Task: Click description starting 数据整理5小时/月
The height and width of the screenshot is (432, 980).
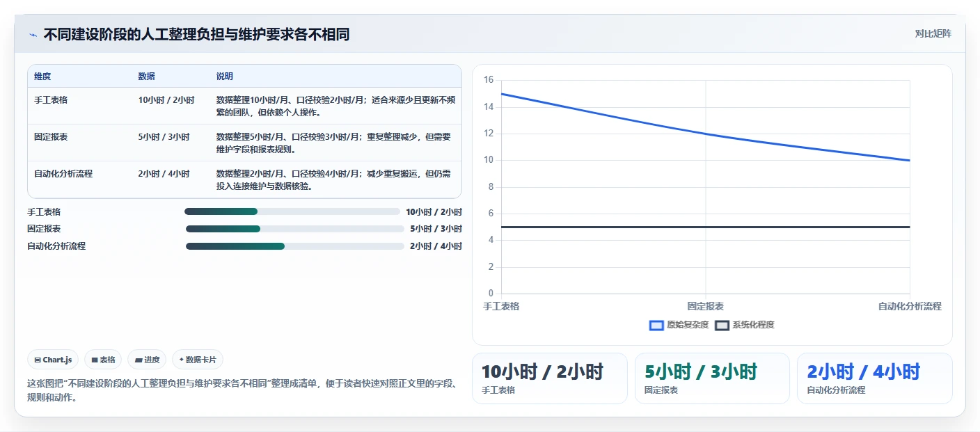Action: coord(334,143)
